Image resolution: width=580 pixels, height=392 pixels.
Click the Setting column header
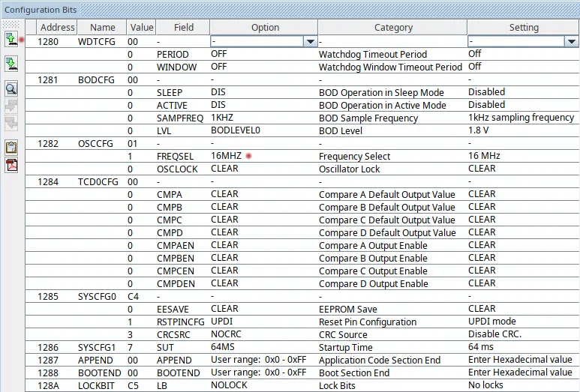pos(523,28)
